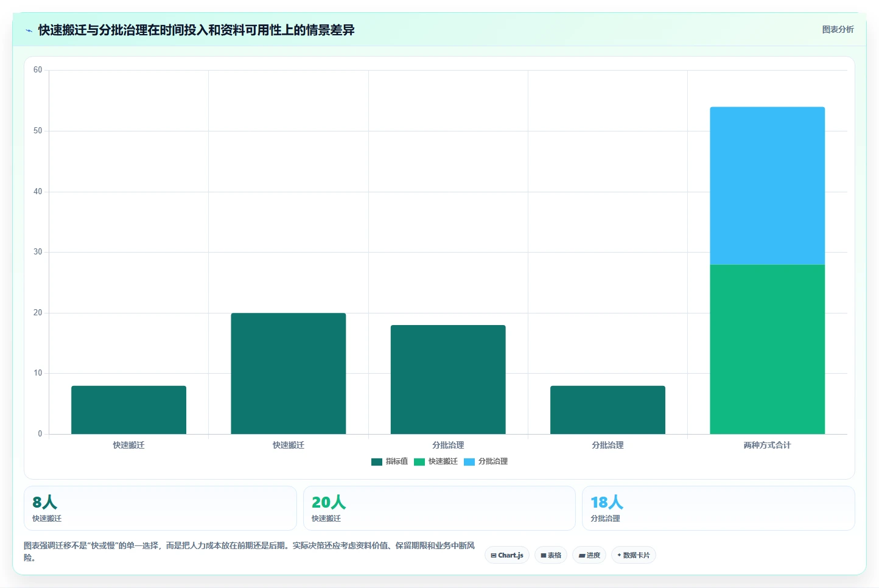This screenshot has width=879, height=588.
Task: Click the 两种方式合计 axis label
Action: coord(767,445)
